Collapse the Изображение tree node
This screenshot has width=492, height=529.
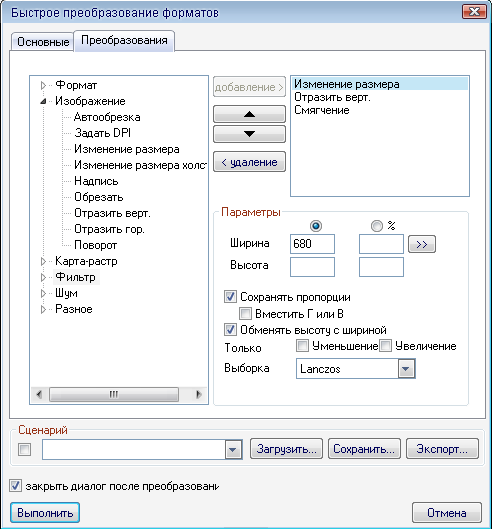[x=43, y=101]
